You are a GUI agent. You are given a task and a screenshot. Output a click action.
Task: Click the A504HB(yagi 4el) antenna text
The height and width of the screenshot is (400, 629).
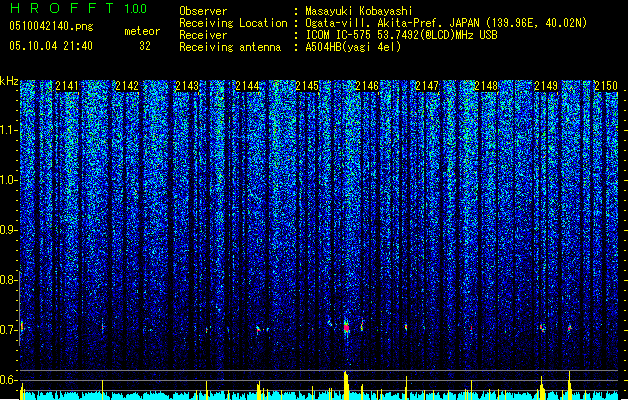pos(353,47)
